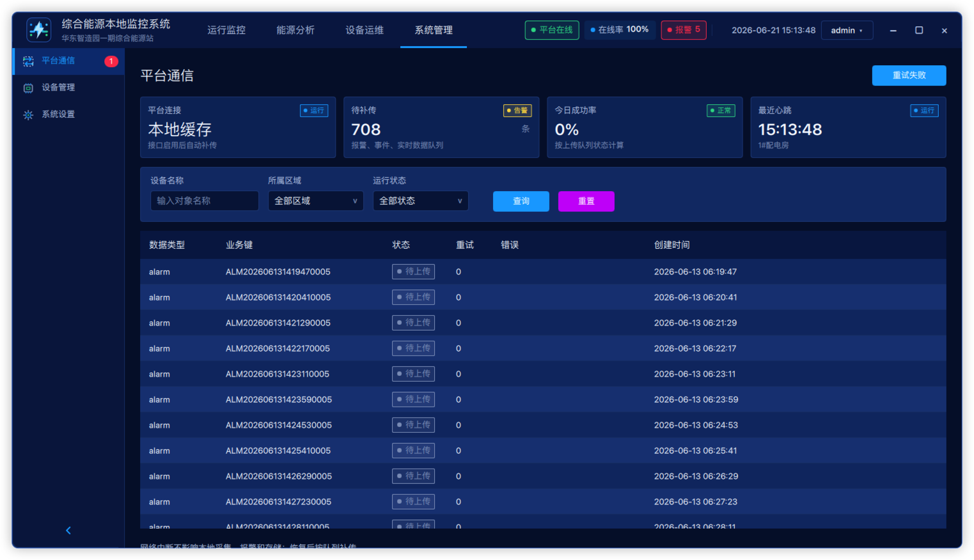Click the 告警 tag on 待补传 card
The image size is (974, 560).
click(517, 111)
